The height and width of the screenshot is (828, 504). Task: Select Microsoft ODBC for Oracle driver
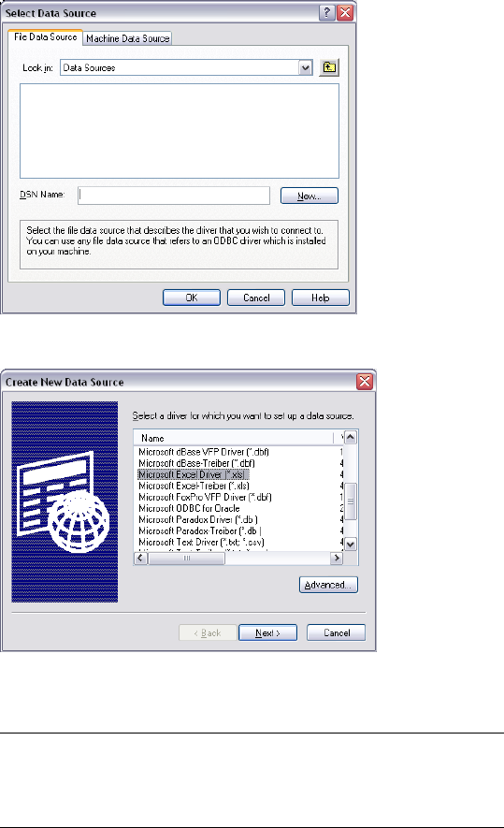(x=189, y=508)
